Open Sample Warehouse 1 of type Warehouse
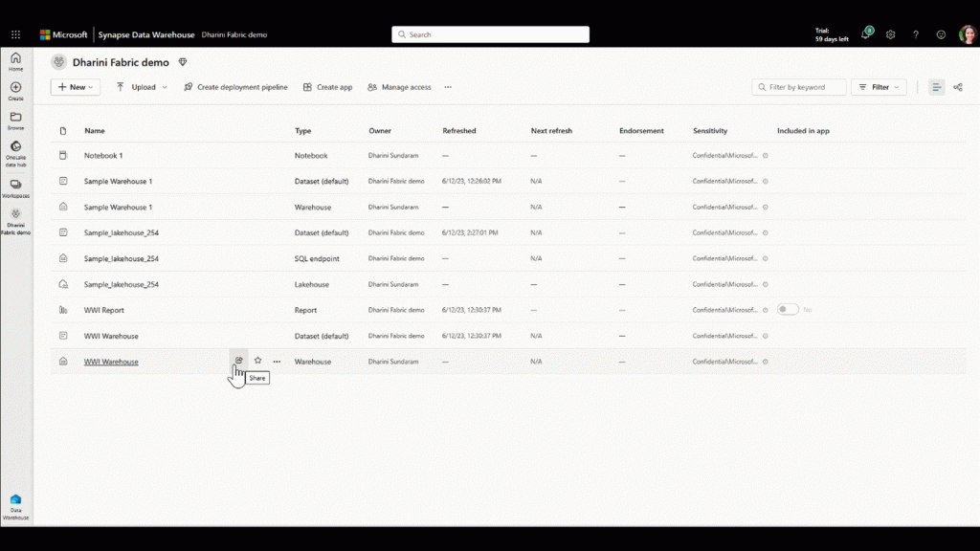 tap(118, 207)
